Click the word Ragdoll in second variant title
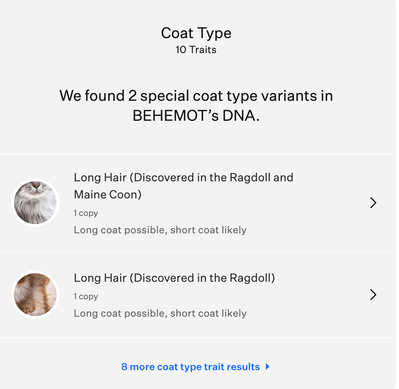 [x=251, y=278]
